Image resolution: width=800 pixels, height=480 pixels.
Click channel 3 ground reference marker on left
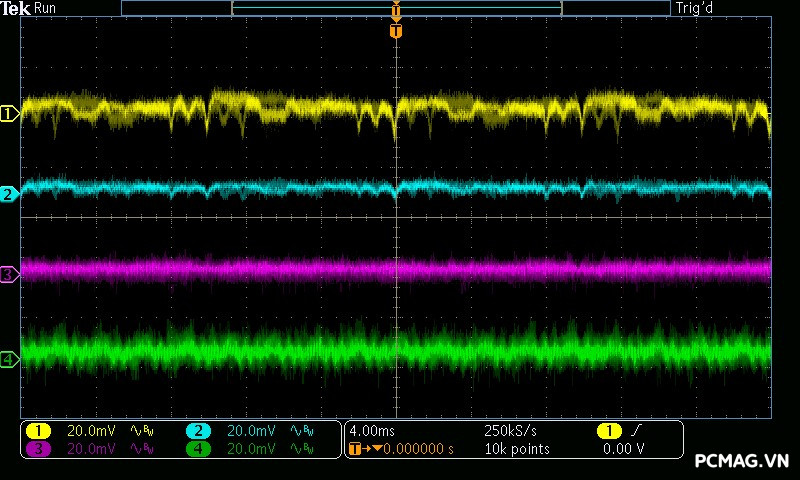pos(9,274)
